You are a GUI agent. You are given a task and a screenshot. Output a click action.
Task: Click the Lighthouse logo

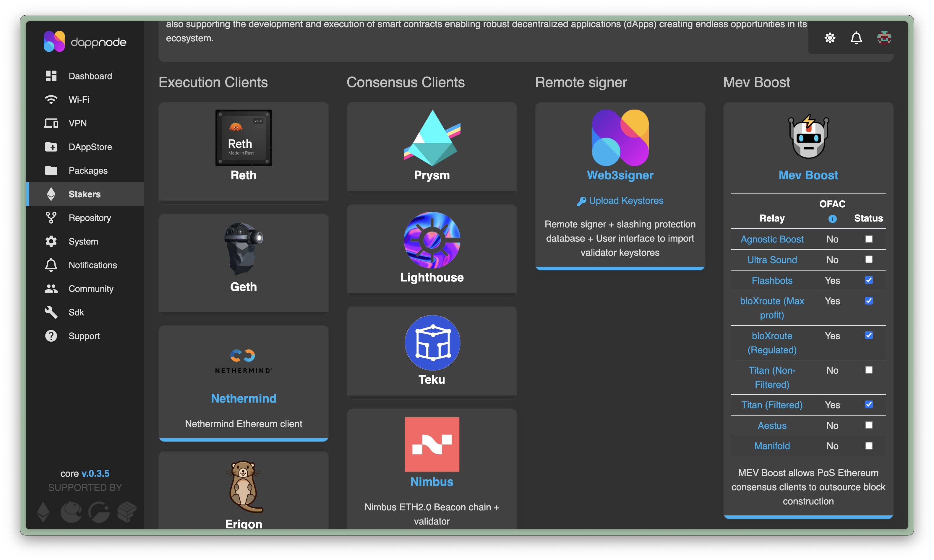[x=432, y=240]
